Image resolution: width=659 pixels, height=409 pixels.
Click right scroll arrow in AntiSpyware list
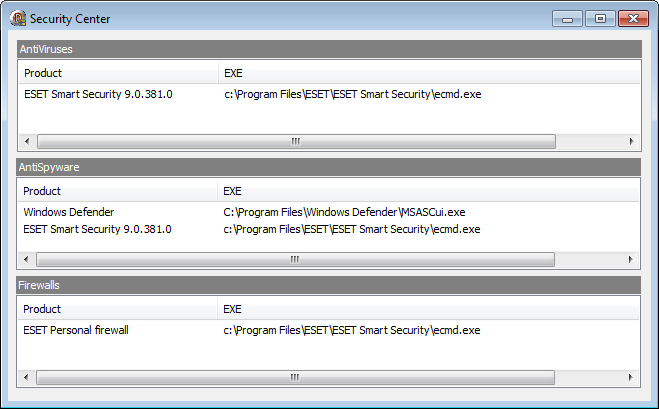631,259
